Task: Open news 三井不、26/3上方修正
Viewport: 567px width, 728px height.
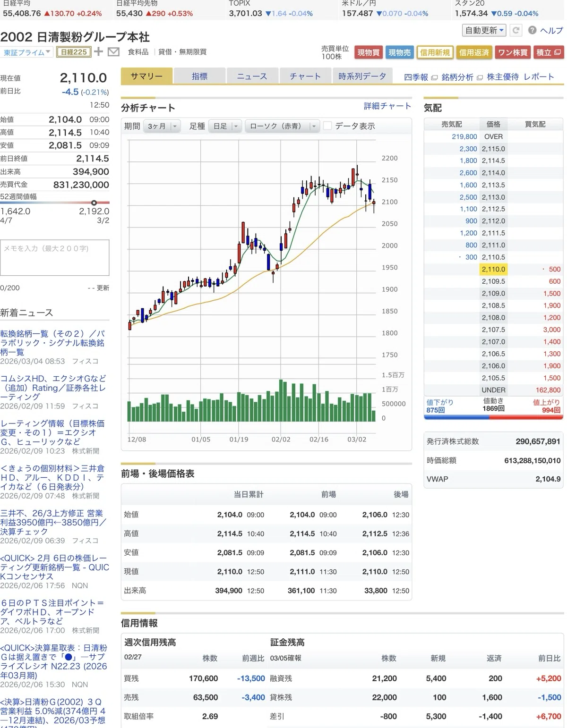Action: click(x=53, y=522)
